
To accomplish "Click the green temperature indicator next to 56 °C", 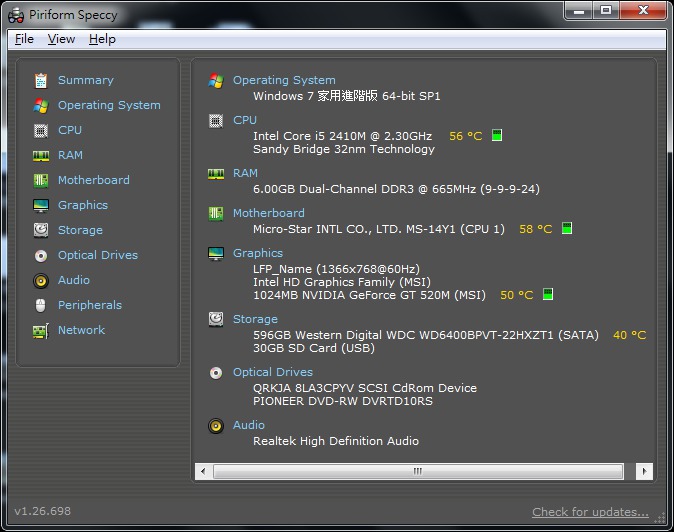I will click(x=497, y=135).
